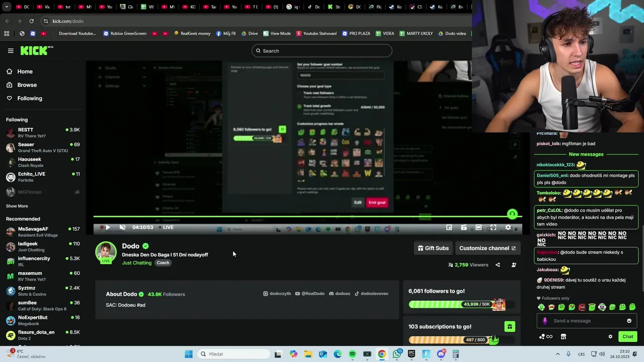This screenshot has width=644, height=362.
Task: Open the Windows Start menu
Action: [x=189, y=354]
